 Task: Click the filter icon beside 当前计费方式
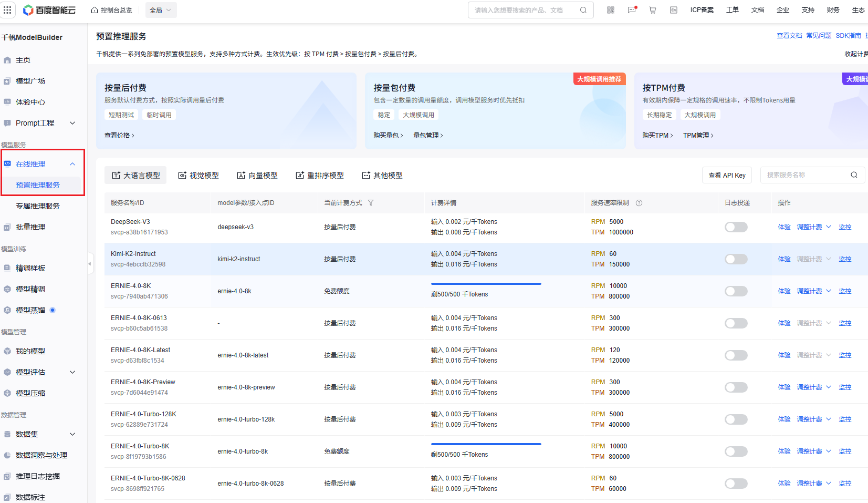coord(371,203)
